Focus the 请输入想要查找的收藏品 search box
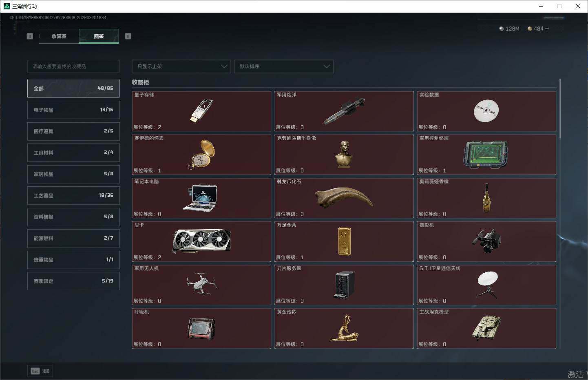 [73, 66]
